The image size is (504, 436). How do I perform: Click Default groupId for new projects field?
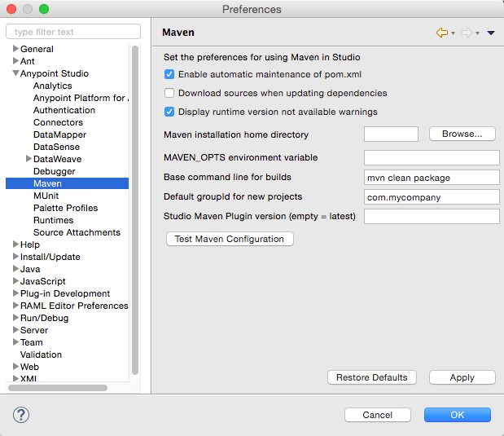432,197
